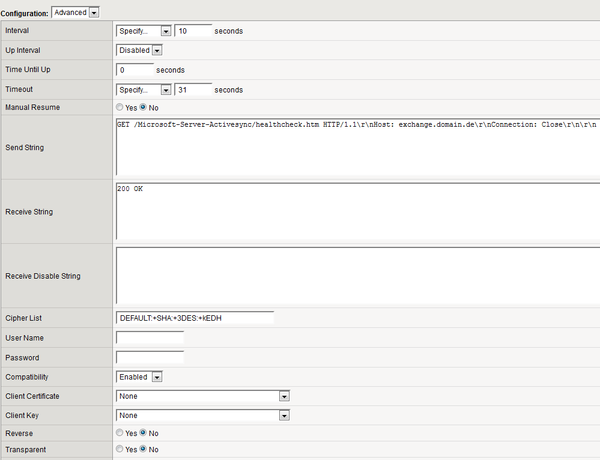
Task: Click the User Name input field
Action: click(x=150, y=338)
